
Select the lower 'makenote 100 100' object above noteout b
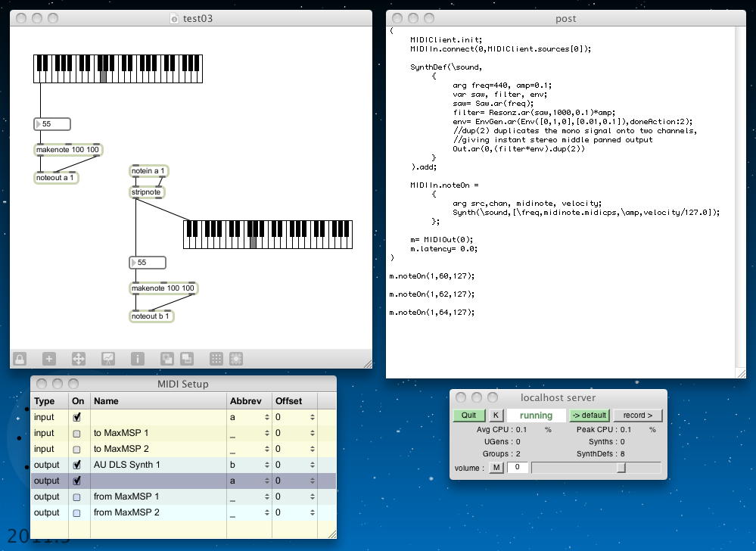click(x=163, y=288)
